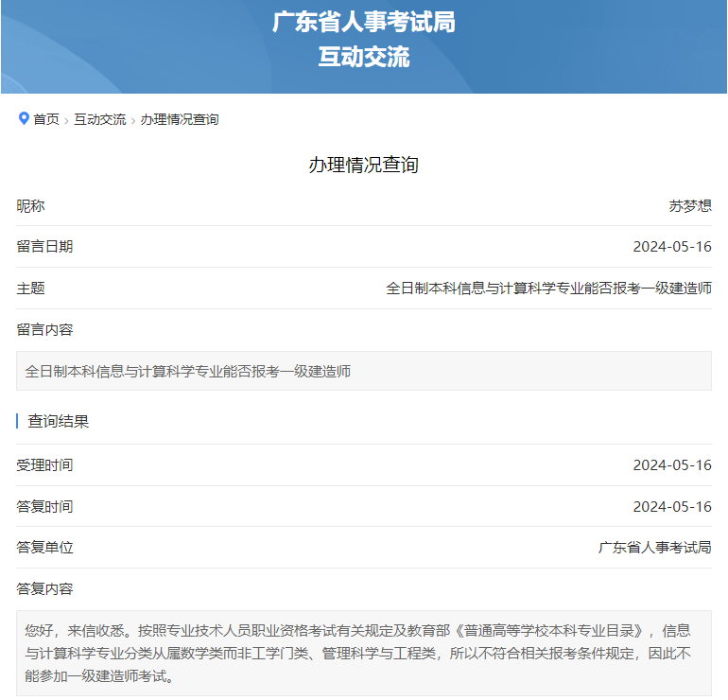
Task: Select 办理情况查询 in the breadcrumb trail
Action: [x=180, y=119]
